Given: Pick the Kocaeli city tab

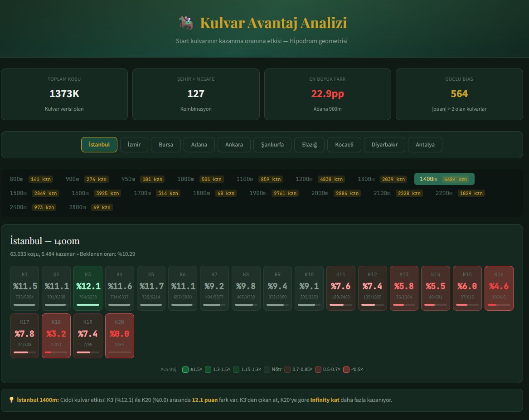Looking at the screenshot, I should pos(344,145).
